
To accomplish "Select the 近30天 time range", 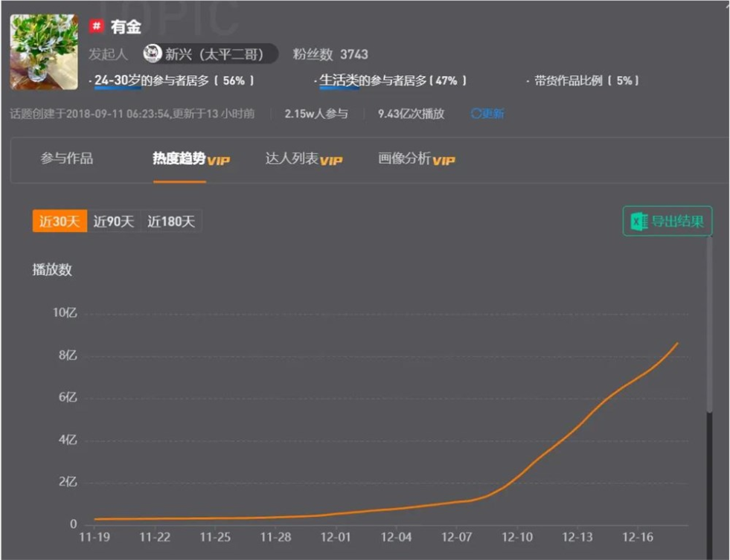I will 60,221.
